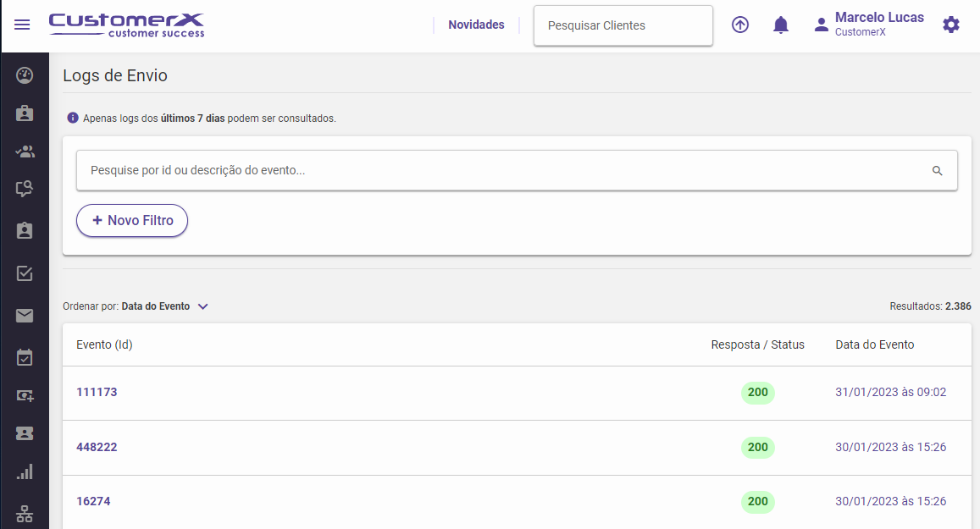Open the chat search icon in sidebar
This screenshot has height=529, width=980.
[25, 189]
